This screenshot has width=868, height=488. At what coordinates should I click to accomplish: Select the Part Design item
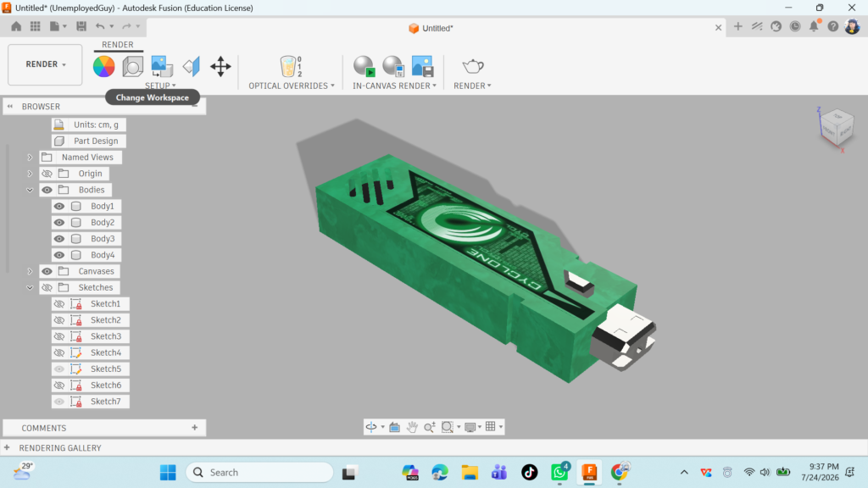(96, 141)
